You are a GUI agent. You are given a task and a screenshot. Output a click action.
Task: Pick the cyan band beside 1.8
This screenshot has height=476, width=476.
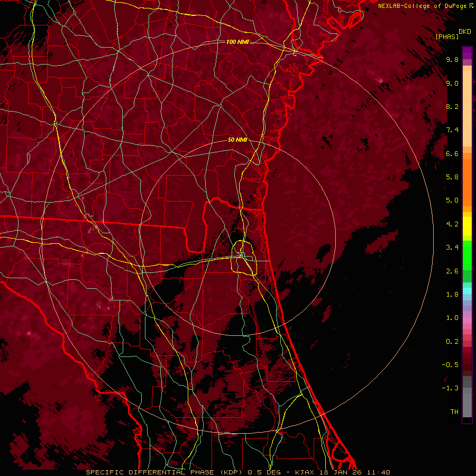pyautogui.click(x=467, y=291)
